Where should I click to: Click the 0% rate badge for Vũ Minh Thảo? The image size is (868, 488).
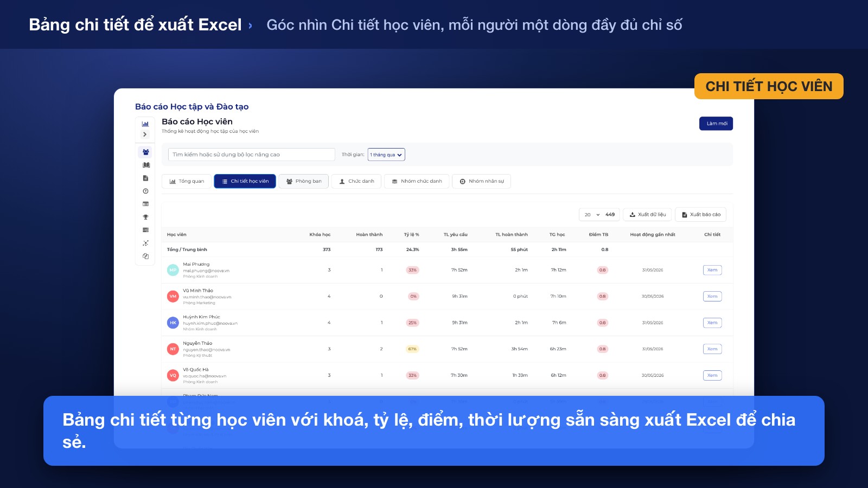[413, 297]
